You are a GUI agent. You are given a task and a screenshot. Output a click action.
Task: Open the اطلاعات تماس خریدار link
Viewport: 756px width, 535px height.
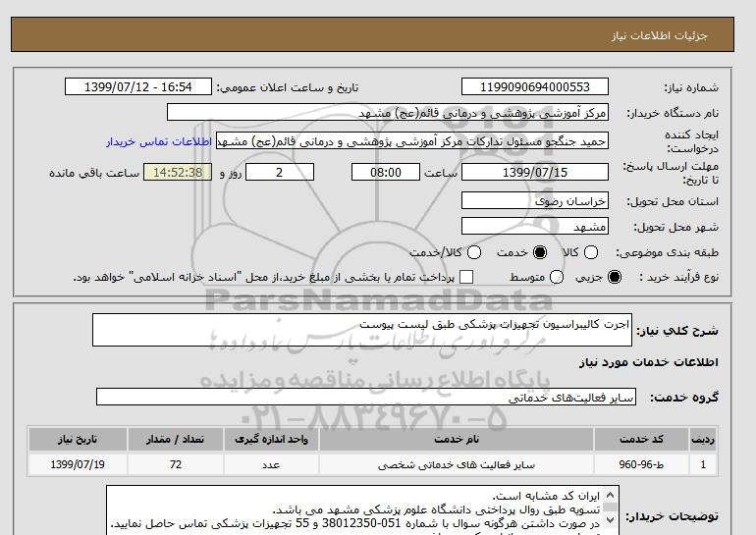[x=159, y=142]
